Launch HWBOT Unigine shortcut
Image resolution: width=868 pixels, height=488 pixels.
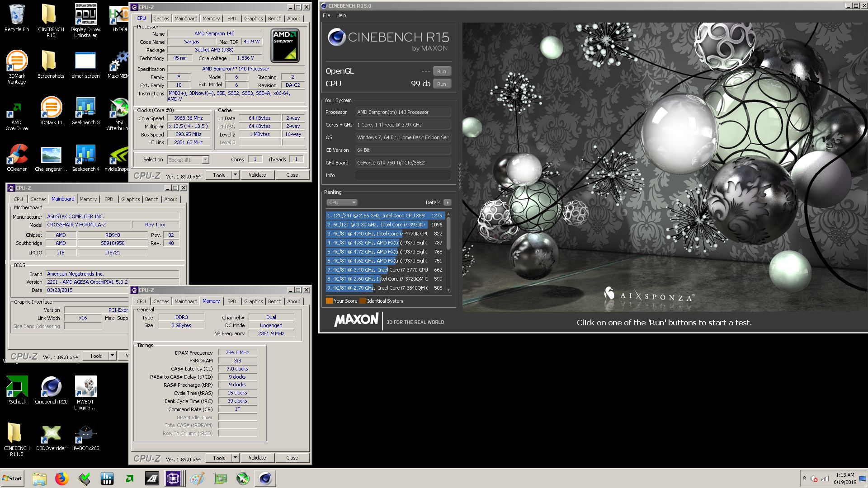(x=85, y=393)
